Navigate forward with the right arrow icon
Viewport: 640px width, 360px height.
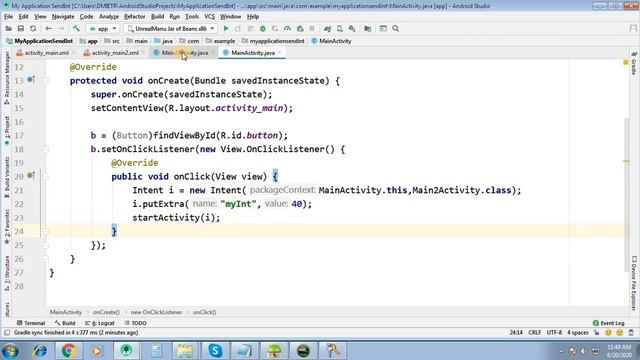(x=61, y=29)
